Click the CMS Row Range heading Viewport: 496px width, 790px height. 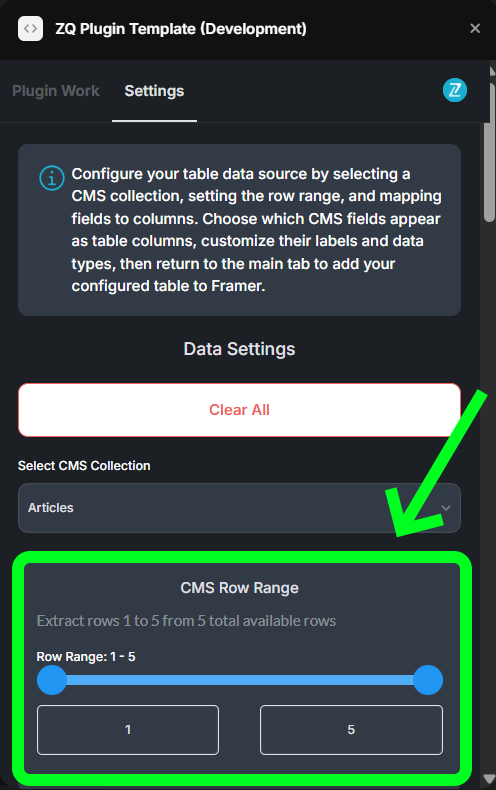239,588
